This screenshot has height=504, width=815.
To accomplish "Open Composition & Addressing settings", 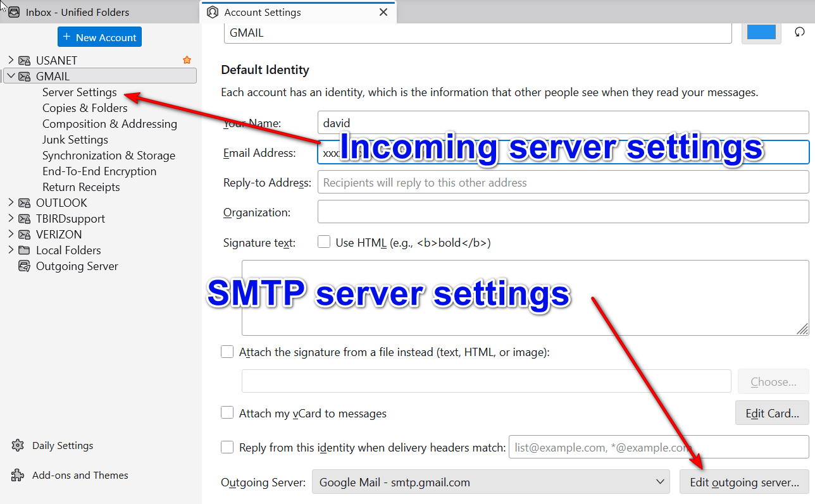I will [x=109, y=124].
